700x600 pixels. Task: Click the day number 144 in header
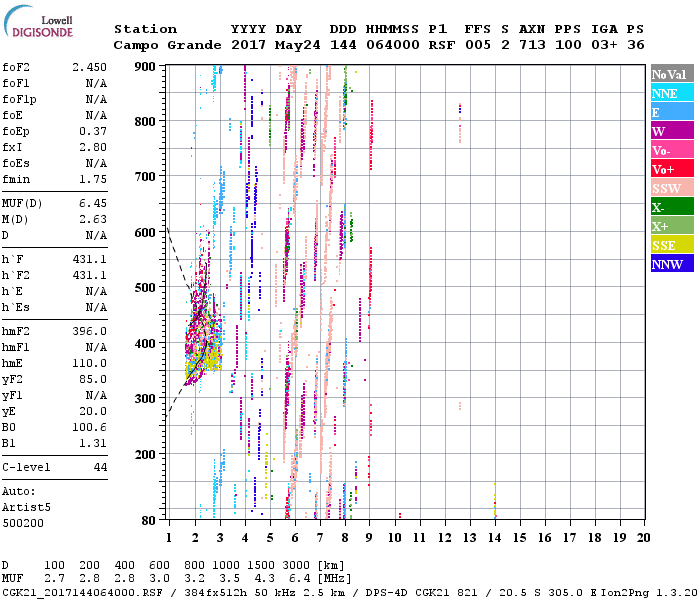tap(343, 45)
